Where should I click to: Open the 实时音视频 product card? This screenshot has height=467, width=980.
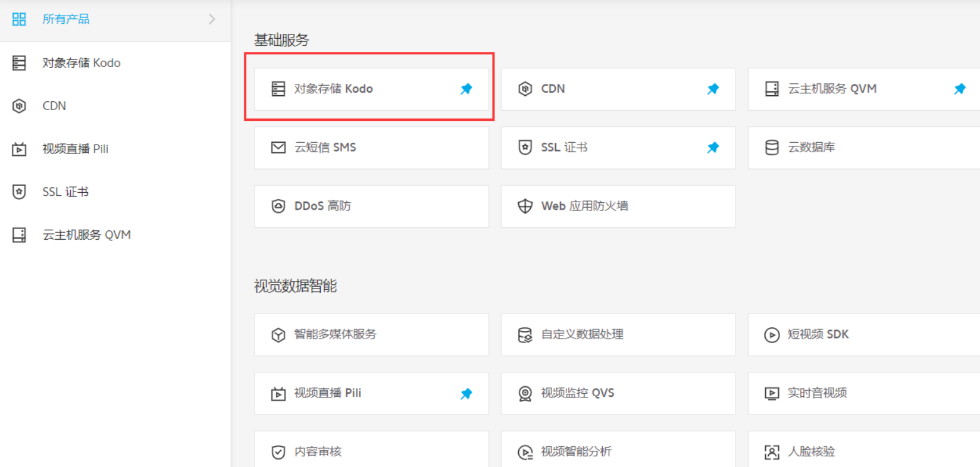click(x=864, y=393)
